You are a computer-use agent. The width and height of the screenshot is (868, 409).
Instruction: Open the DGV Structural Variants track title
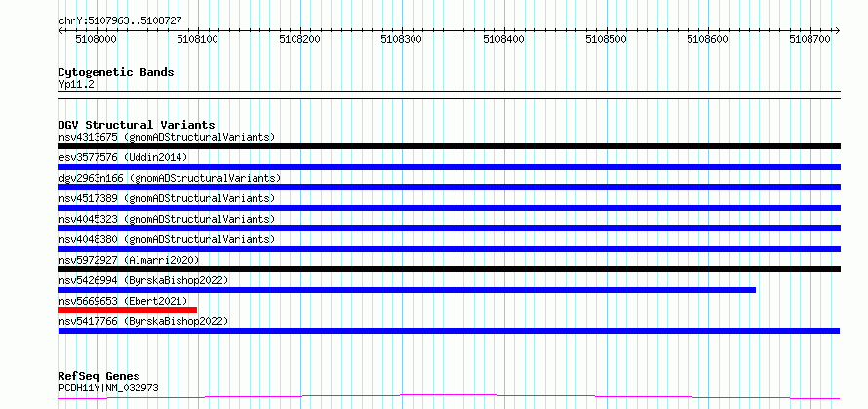point(137,125)
